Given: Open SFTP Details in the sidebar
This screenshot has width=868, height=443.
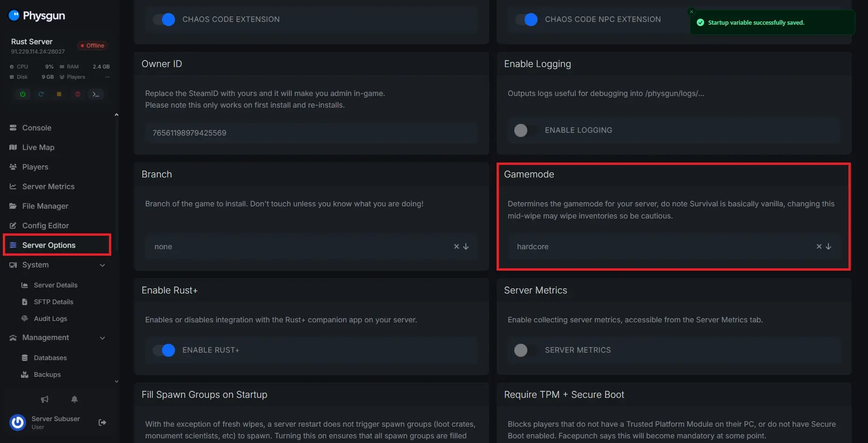Looking at the screenshot, I should pos(54,302).
